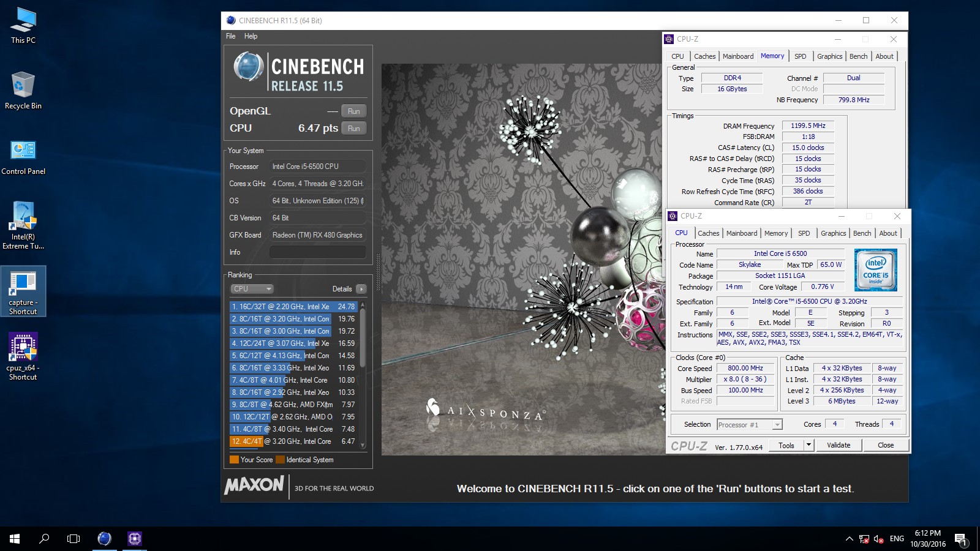Image resolution: width=980 pixels, height=551 pixels.
Task: Click the AIXSPONZA logo in render
Action: pyautogui.click(x=485, y=411)
